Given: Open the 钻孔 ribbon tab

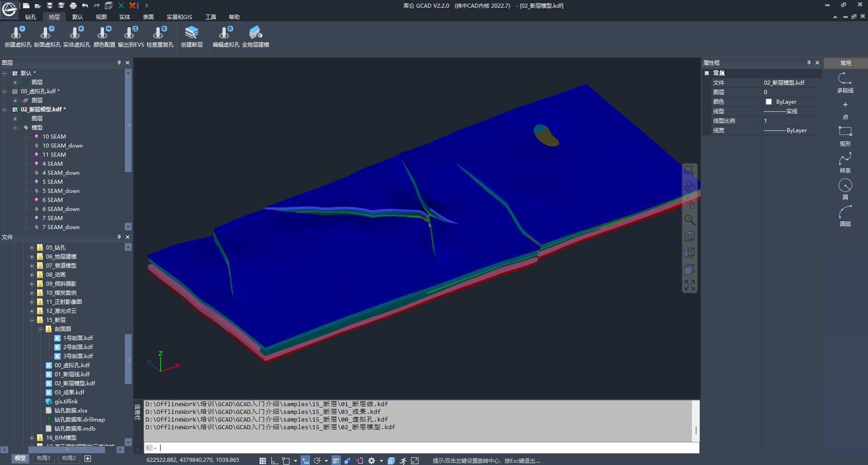Looking at the screenshot, I should point(31,17).
